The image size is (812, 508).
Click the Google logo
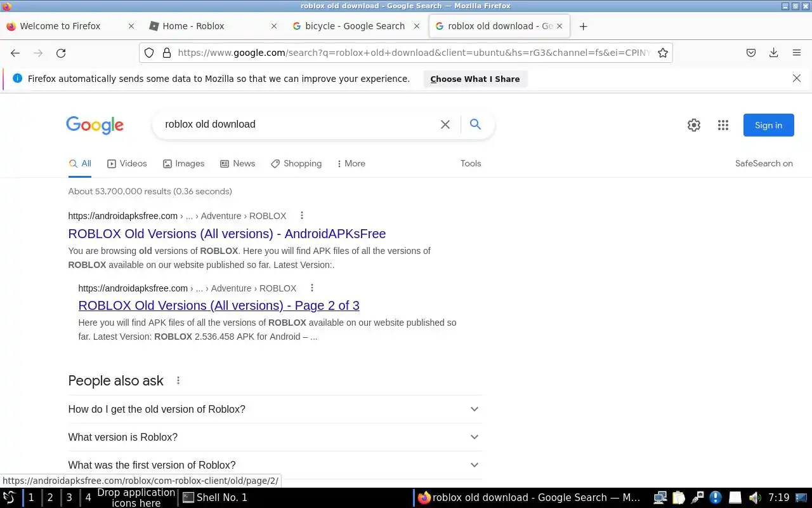pyautogui.click(x=95, y=125)
